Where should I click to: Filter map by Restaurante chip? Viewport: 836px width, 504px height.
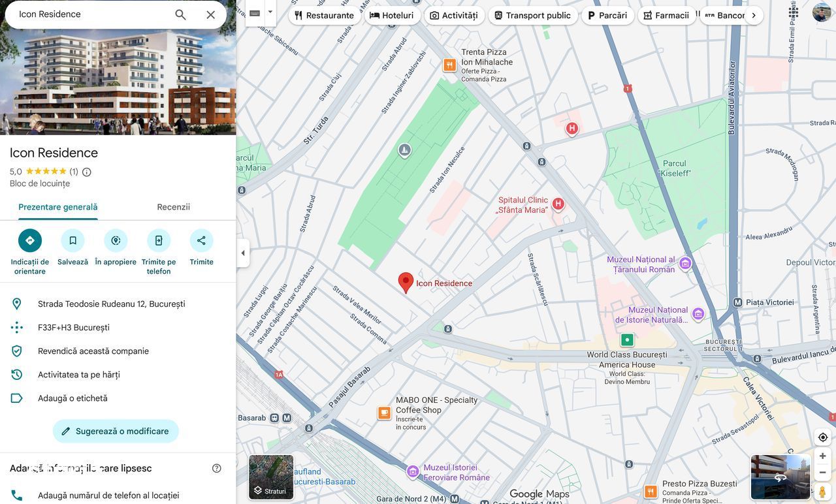(324, 15)
